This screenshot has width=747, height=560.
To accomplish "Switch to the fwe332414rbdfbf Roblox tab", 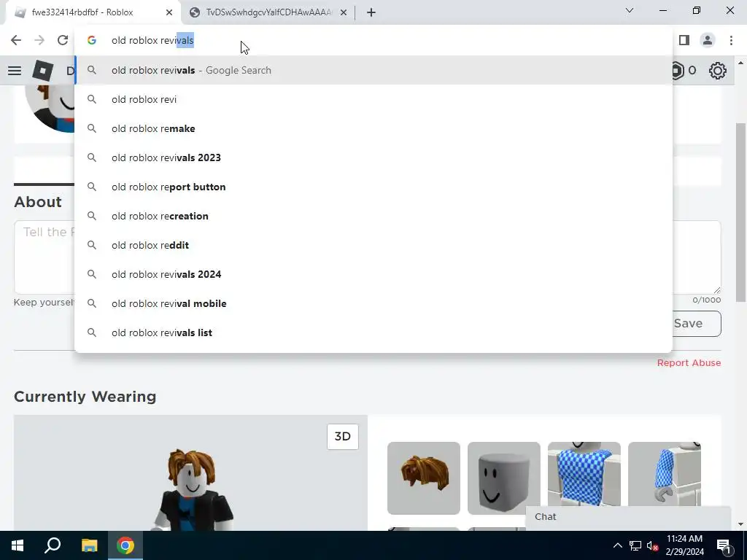I will (93, 12).
